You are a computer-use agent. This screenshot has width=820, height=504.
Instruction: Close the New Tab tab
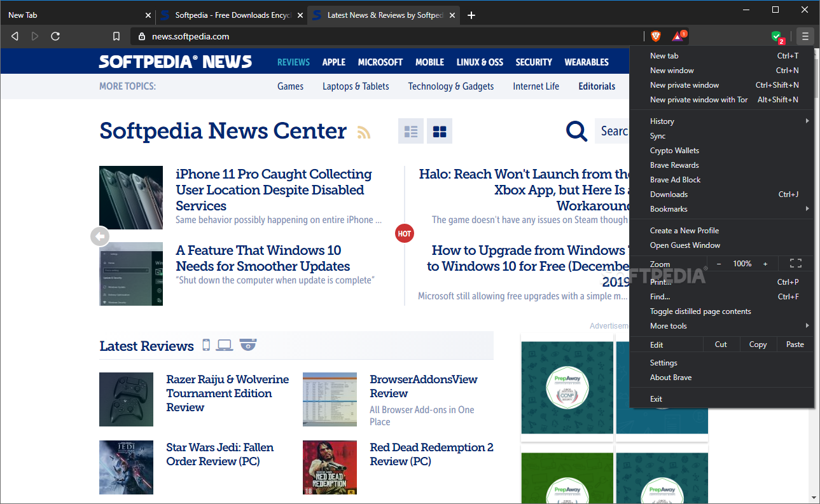click(148, 15)
